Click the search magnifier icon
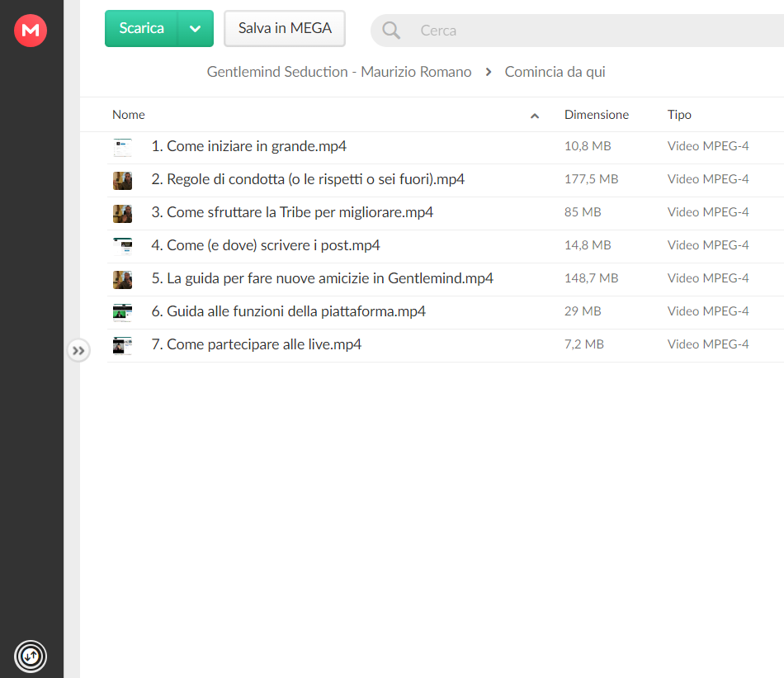 [x=391, y=31]
